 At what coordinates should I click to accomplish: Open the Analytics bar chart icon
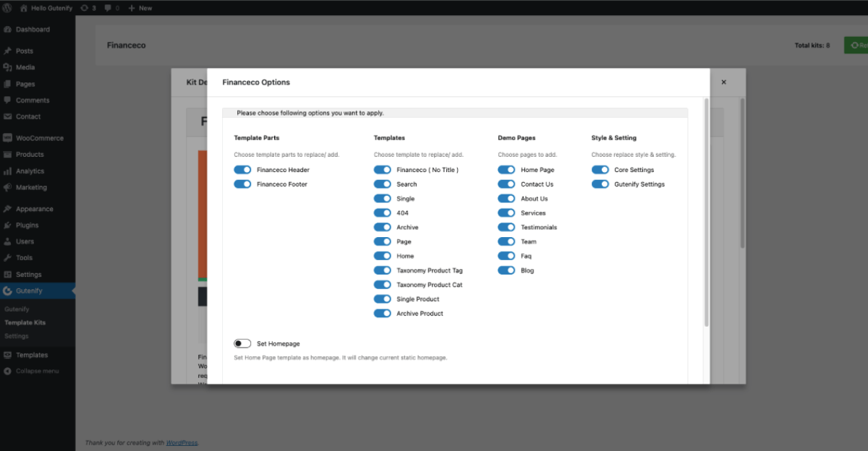[8, 171]
